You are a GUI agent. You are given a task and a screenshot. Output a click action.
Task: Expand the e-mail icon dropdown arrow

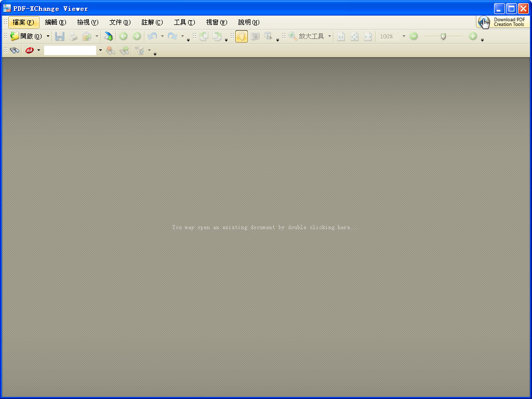coord(97,36)
